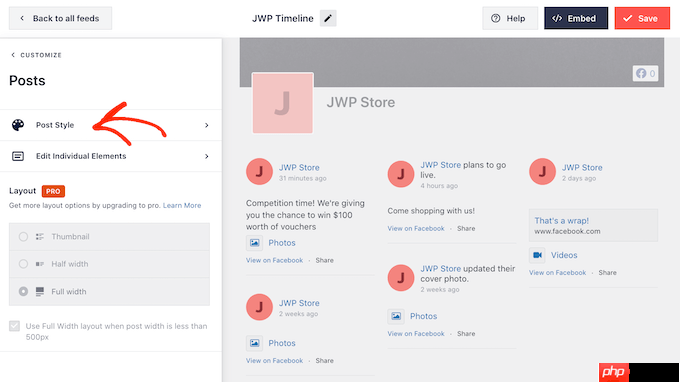The image size is (680, 382).
Task: Click the Embed button
Action: (x=576, y=18)
